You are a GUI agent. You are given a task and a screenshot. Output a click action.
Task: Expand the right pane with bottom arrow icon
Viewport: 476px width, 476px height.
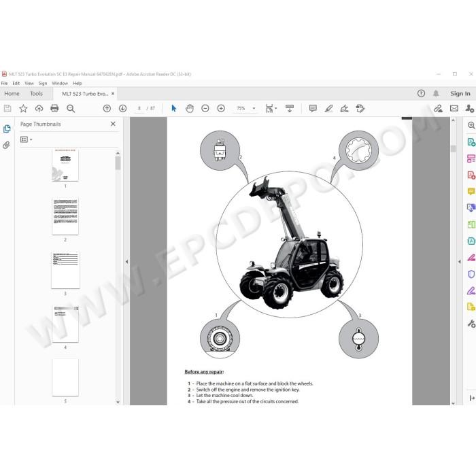click(x=472, y=398)
